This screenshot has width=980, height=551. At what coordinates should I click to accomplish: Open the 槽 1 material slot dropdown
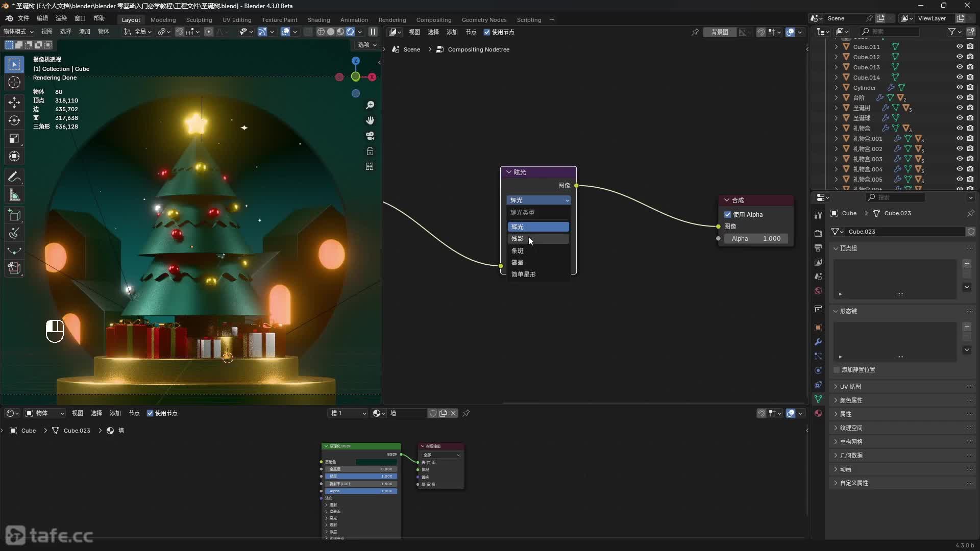(x=348, y=413)
